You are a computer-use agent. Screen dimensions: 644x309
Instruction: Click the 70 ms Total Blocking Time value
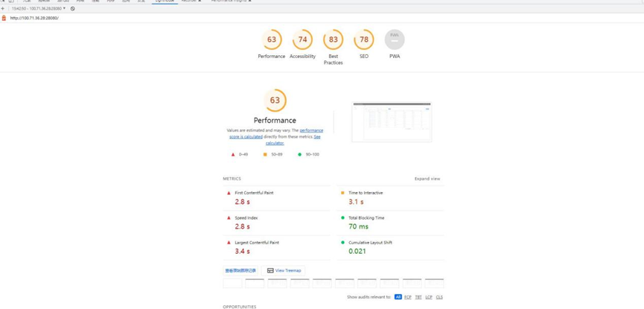(359, 226)
